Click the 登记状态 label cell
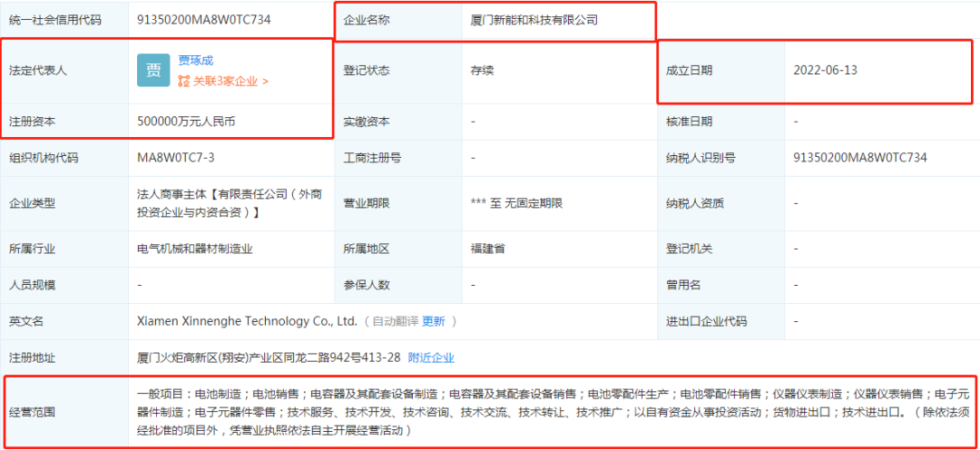Viewport: 980px width, 450px height. (398, 71)
